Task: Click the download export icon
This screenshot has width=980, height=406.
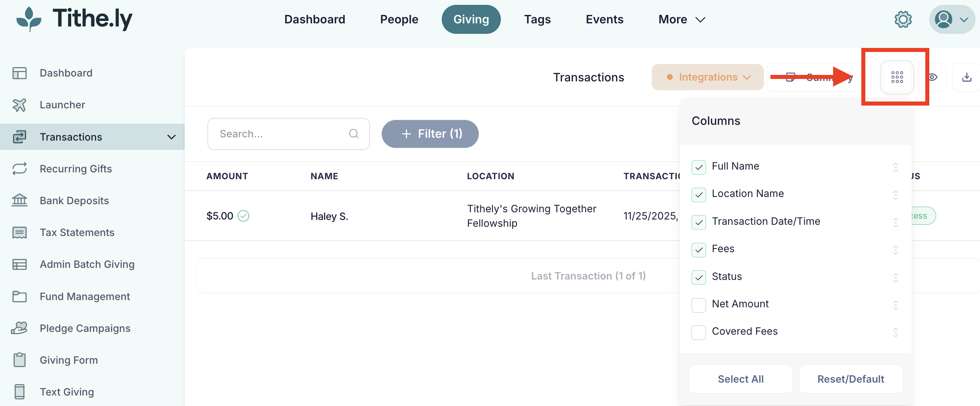Action: point(967,77)
